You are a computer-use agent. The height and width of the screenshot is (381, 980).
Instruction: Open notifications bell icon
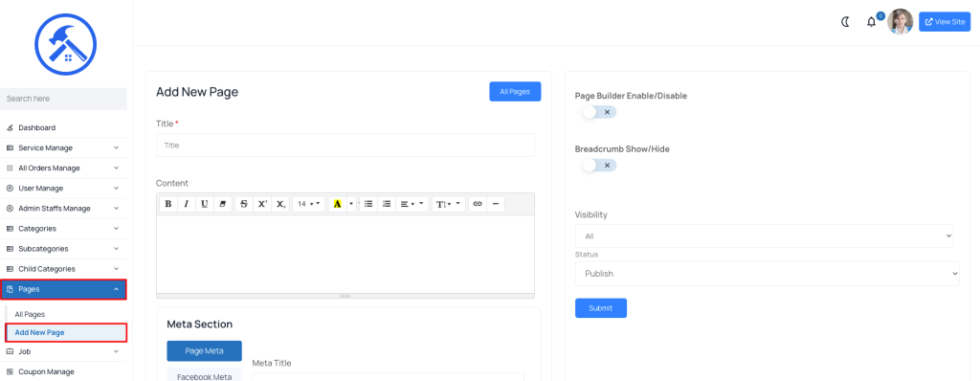pyautogui.click(x=871, y=22)
